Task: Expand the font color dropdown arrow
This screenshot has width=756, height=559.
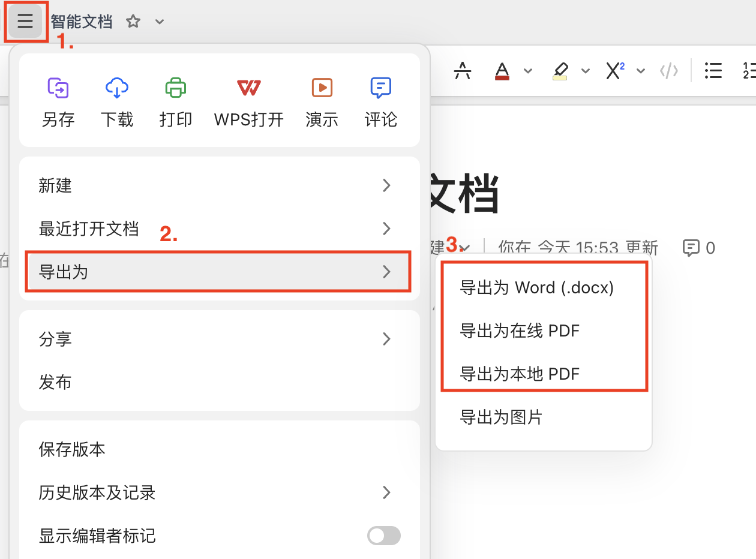Action: 528,71
